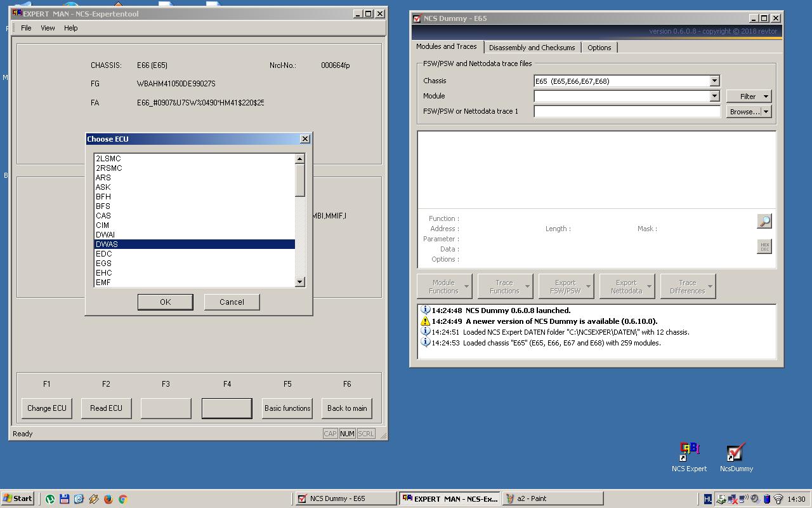812x508 pixels.
Task: Switch to a2 - Paint taskbar button
Action: tap(553, 498)
